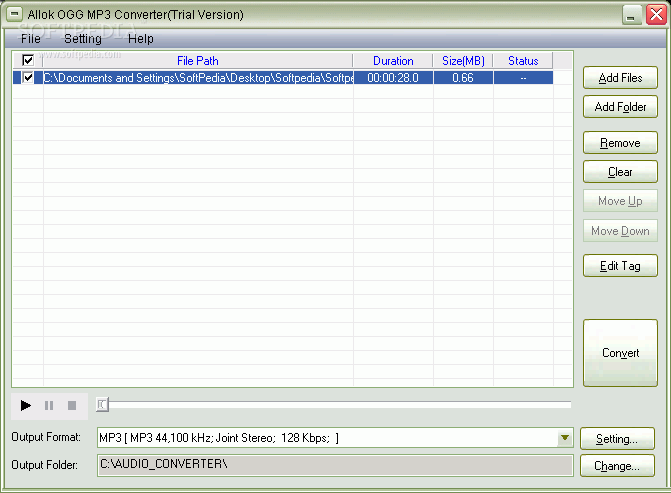Clear the file list
Image resolution: width=671 pixels, height=493 pixels.
[620, 172]
